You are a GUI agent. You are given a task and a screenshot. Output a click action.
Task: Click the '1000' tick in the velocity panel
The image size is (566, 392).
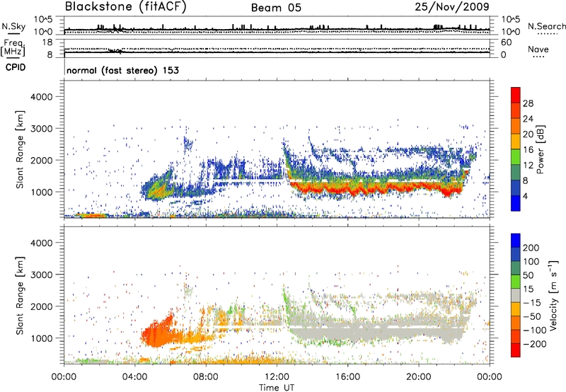(x=42, y=338)
